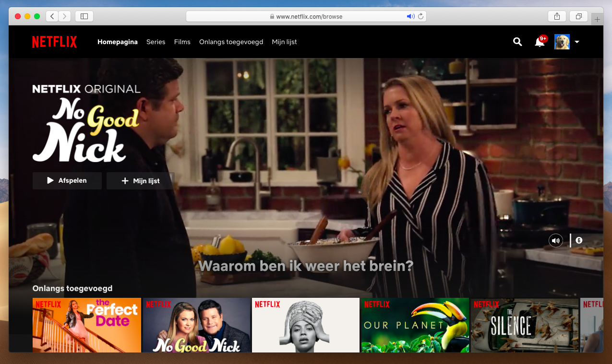Choose The Silence thumbnail
612x364 pixels.
click(524, 325)
